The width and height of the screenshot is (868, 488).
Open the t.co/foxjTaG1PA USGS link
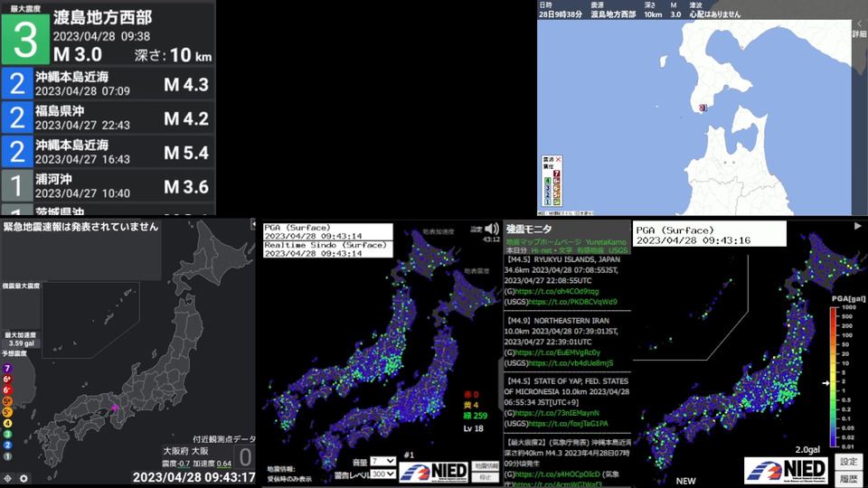[569, 424]
